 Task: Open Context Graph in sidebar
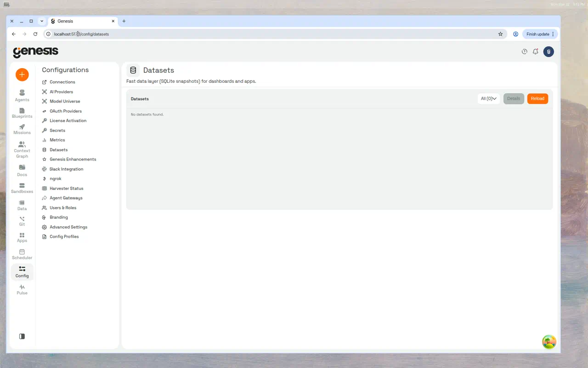coord(22,149)
